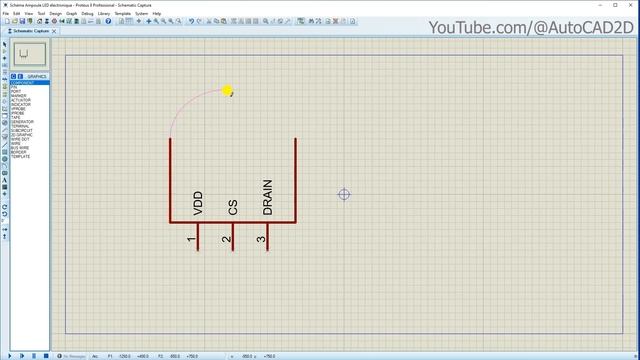Click the VDD pin label

[198, 203]
